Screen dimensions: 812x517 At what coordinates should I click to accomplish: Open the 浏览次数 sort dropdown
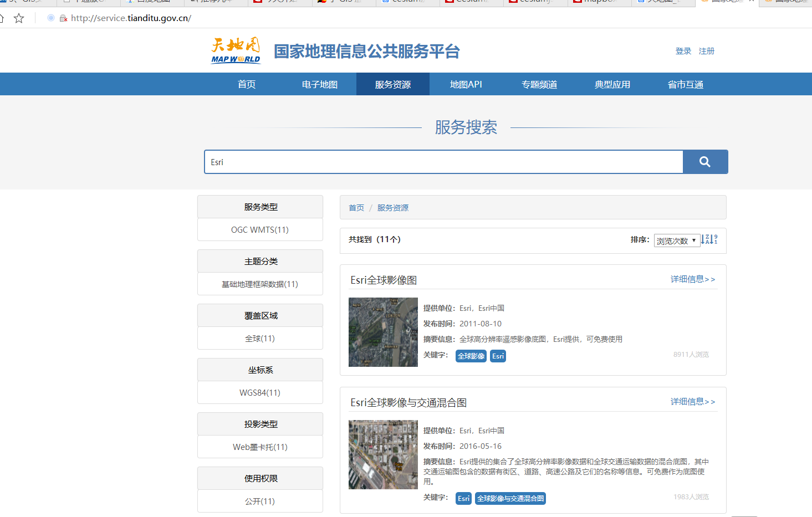click(x=676, y=240)
